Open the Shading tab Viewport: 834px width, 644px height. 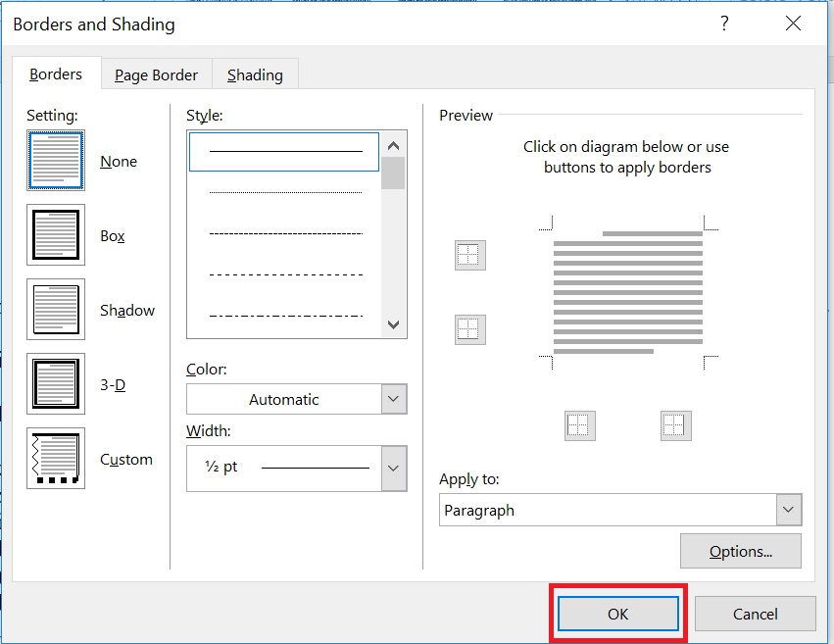tap(256, 74)
